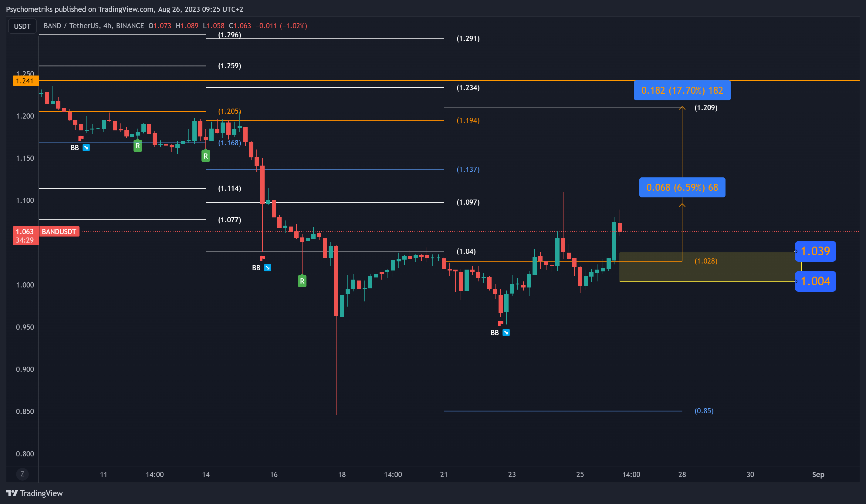This screenshot has width=866, height=504.
Task: Click the red flag above first BB label
Action: coord(81,138)
